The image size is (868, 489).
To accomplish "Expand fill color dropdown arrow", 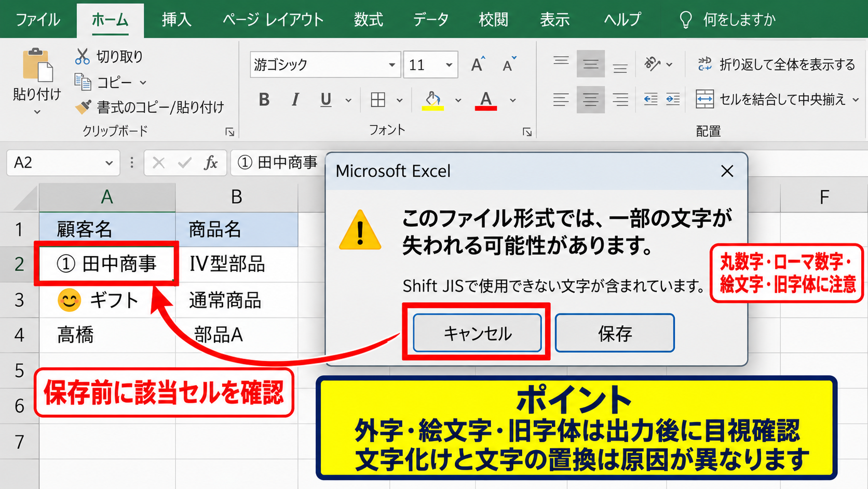I will (458, 100).
